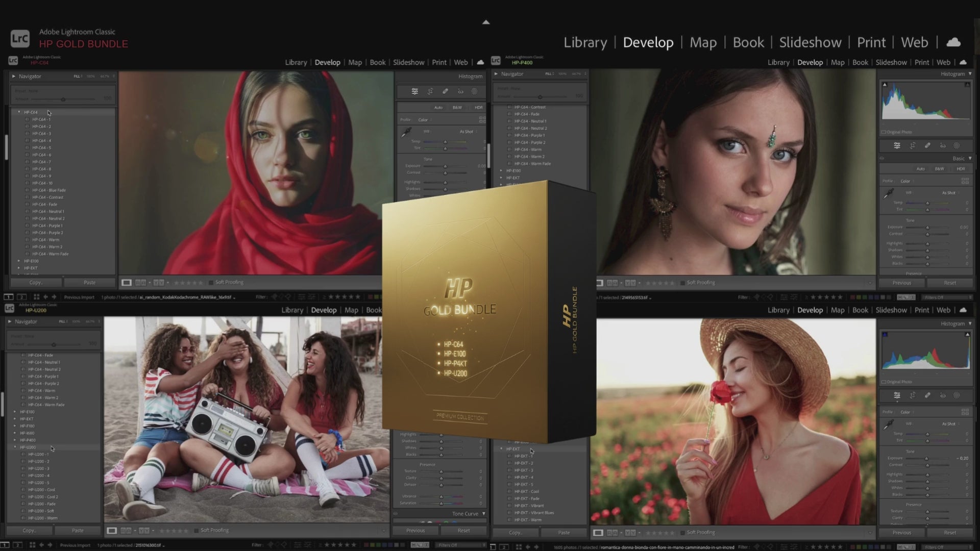
Task: Click the white balance eyedropper in top-right panel
Action: pyautogui.click(x=889, y=194)
